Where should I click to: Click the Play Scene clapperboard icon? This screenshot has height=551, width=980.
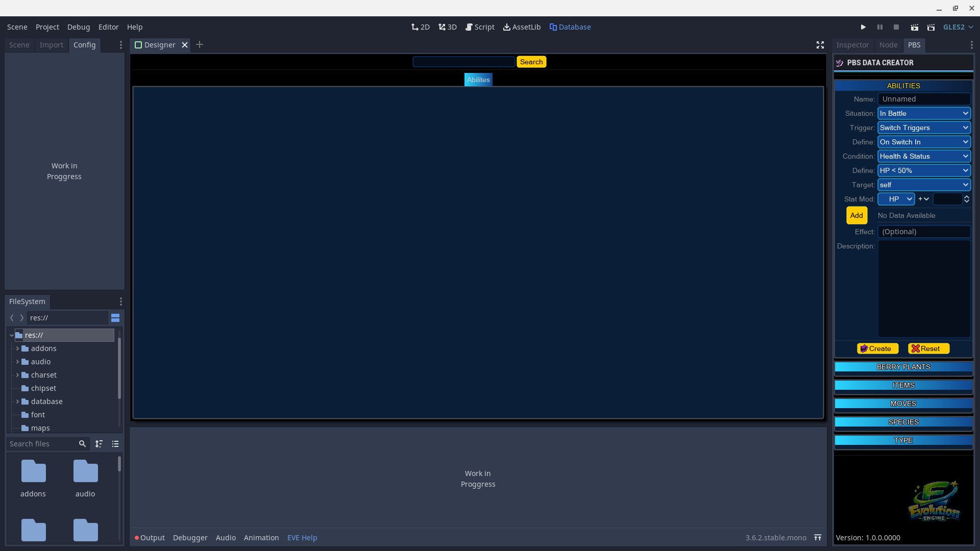tap(914, 27)
